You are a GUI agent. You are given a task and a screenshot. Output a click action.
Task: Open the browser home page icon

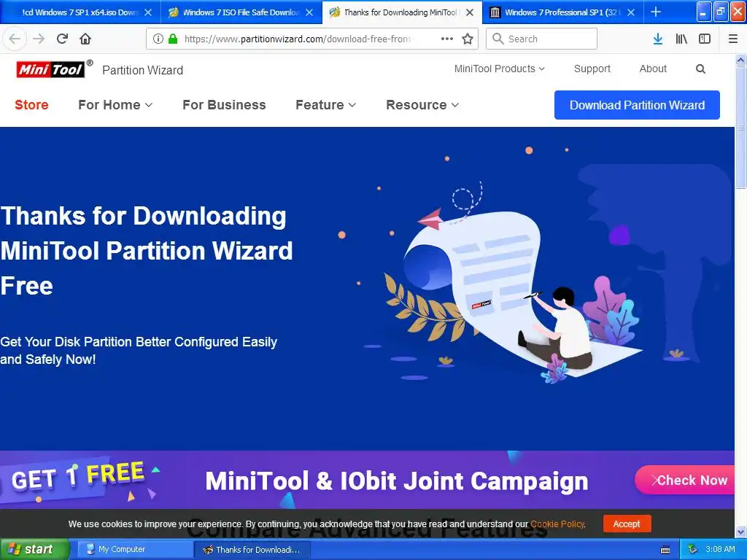click(x=85, y=39)
